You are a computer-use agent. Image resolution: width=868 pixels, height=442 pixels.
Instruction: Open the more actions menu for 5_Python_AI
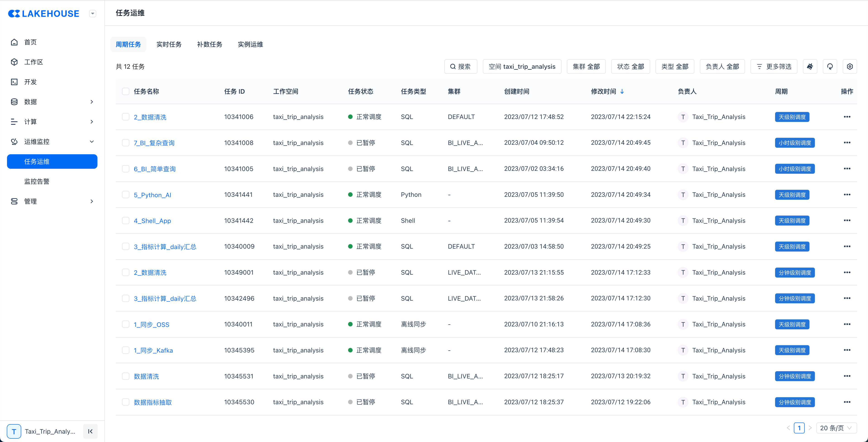pos(847,195)
